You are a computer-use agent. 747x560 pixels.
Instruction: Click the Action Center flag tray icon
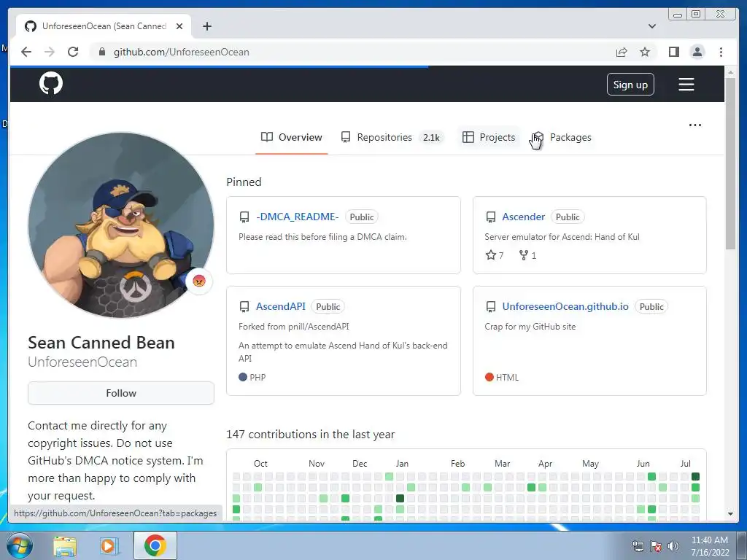click(656, 546)
